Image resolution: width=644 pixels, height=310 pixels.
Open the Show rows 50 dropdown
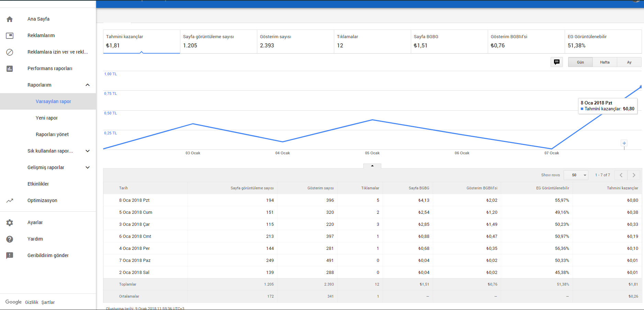click(x=576, y=175)
